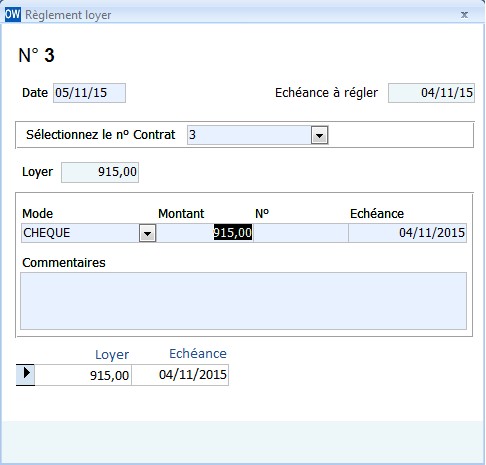Image resolution: width=486 pixels, height=465 pixels.
Task: Select the Loyer cell in bottom grid
Action: point(83,375)
